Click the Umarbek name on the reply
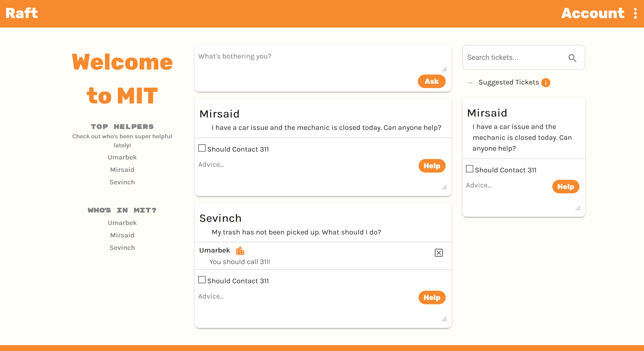 [x=215, y=250]
